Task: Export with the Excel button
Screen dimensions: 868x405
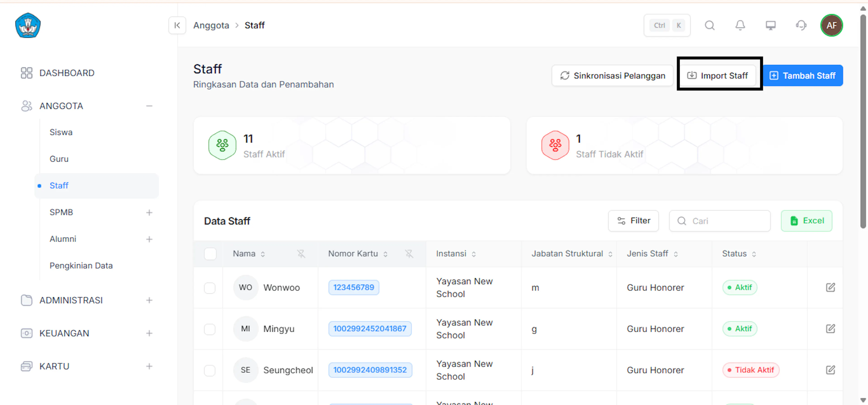Action: (806, 221)
